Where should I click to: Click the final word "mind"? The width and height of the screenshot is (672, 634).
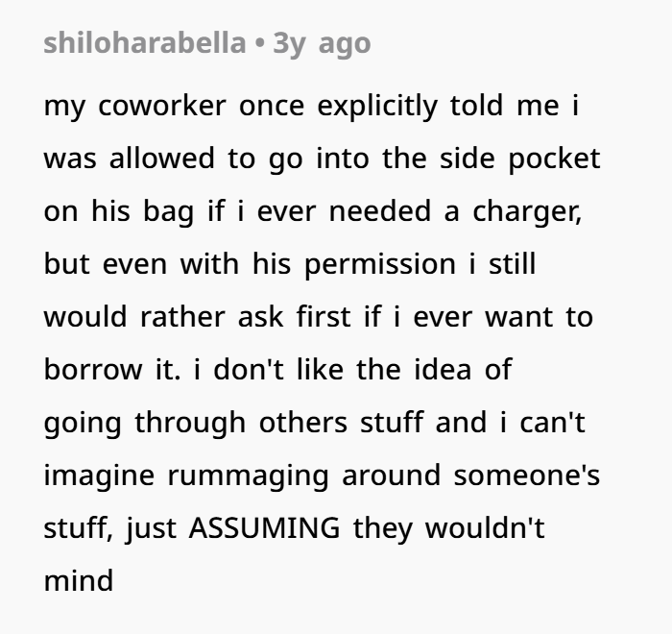pyautogui.click(x=79, y=581)
